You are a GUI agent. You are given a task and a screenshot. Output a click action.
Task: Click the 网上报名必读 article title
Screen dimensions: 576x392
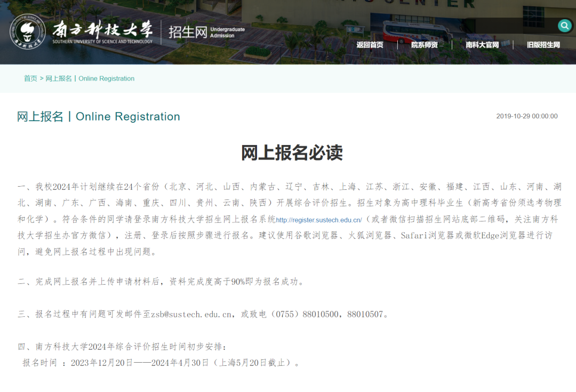tap(292, 153)
